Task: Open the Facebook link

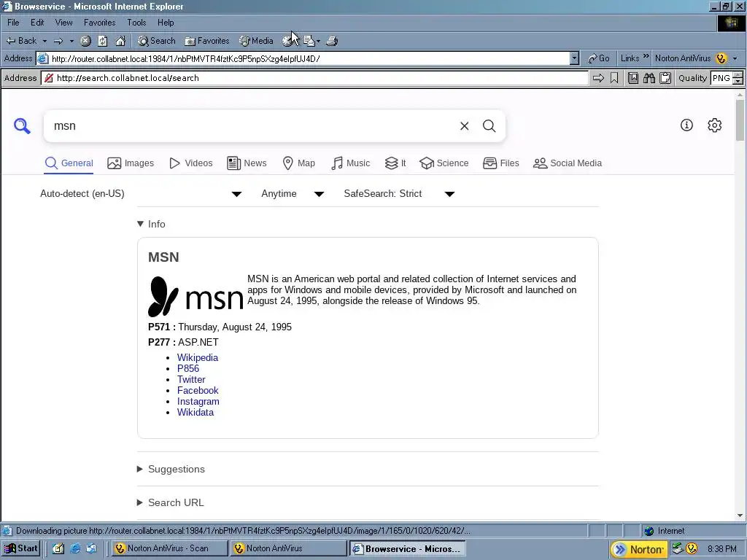Action: 198,391
